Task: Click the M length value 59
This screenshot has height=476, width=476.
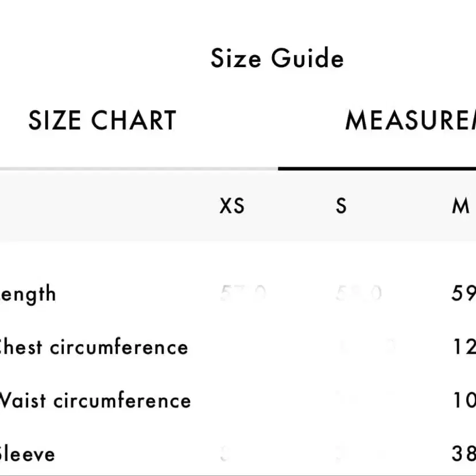Action: (463, 294)
